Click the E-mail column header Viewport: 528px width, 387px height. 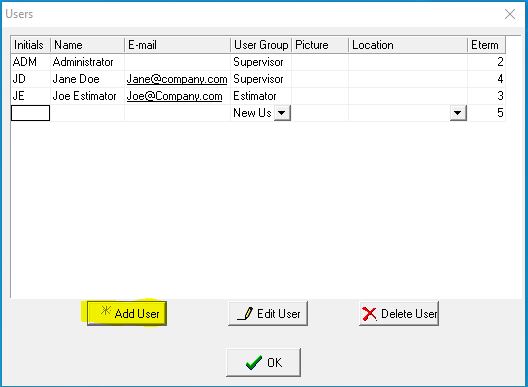pos(177,45)
